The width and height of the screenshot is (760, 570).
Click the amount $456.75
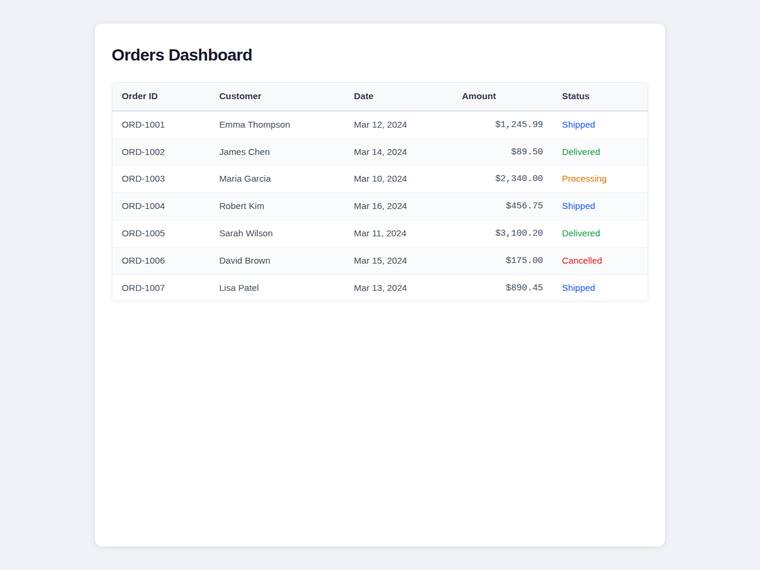pos(524,206)
